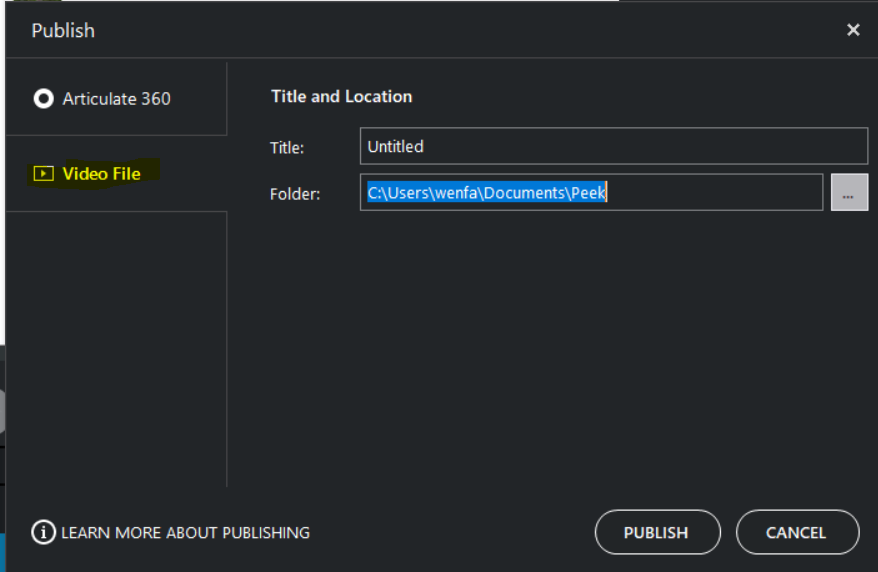Click empty area below Video File tab
The width and height of the screenshot is (878, 572).
pos(116,347)
